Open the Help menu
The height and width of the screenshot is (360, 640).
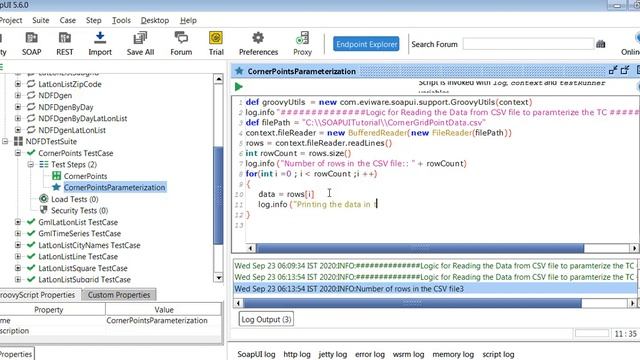188,20
